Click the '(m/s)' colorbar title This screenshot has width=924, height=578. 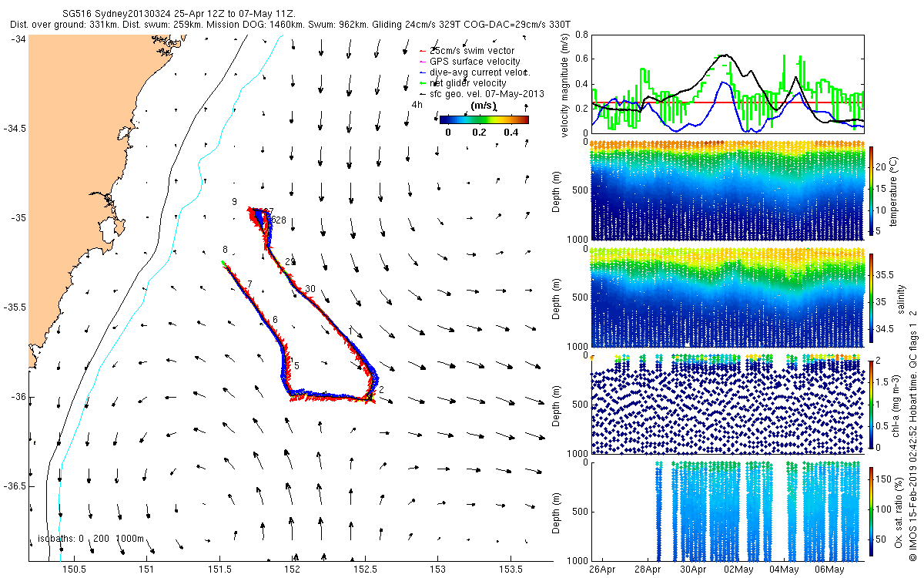[484, 106]
